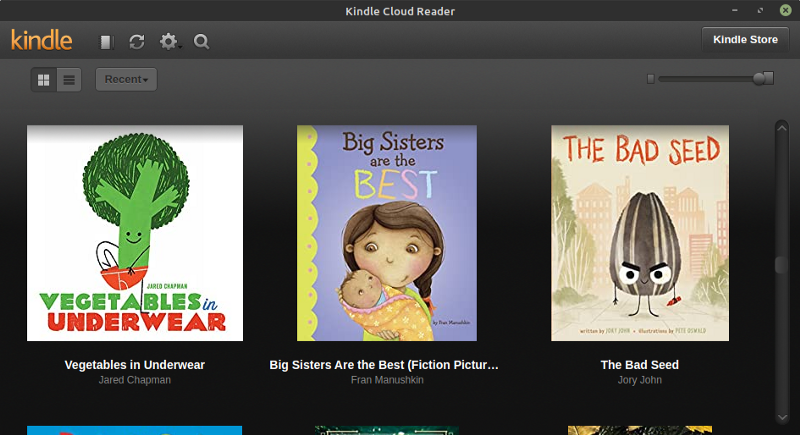Close the Kindle Cloud Reader window
Screen dimensions: 800x435
point(785,10)
